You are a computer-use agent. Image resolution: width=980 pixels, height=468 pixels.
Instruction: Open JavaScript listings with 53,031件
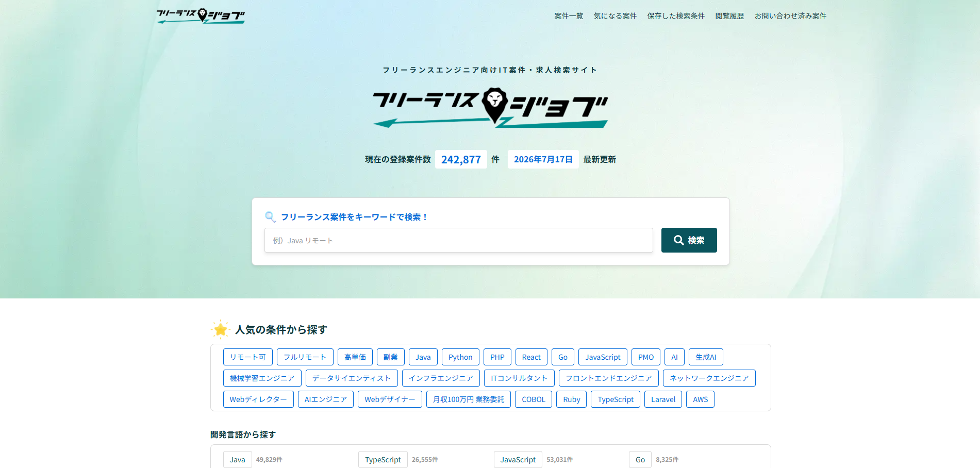pos(518,460)
